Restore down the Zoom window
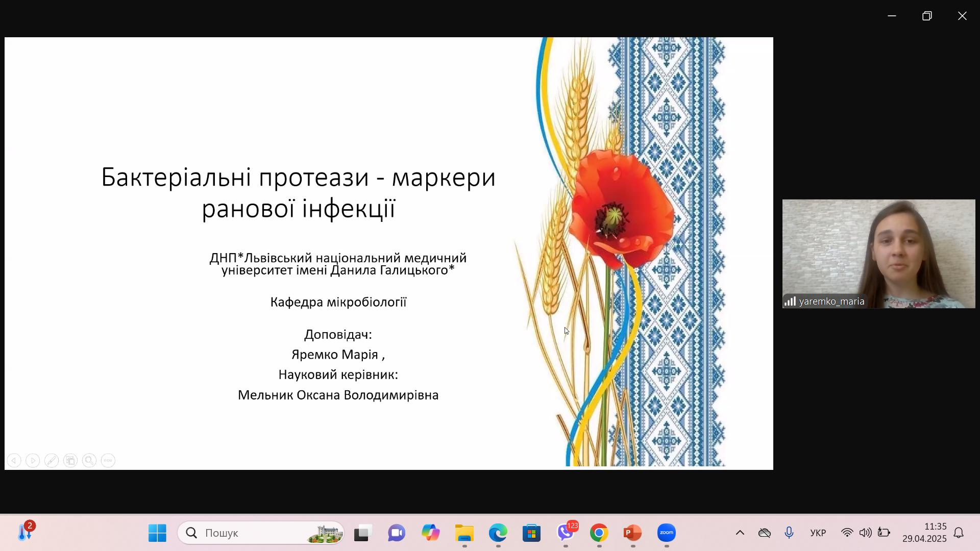 (x=927, y=16)
